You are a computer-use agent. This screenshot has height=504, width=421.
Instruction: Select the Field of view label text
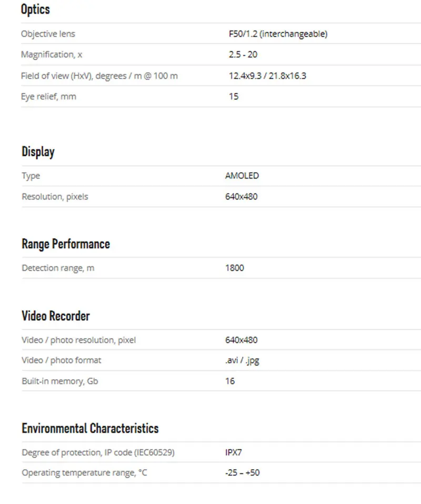[99, 76]
